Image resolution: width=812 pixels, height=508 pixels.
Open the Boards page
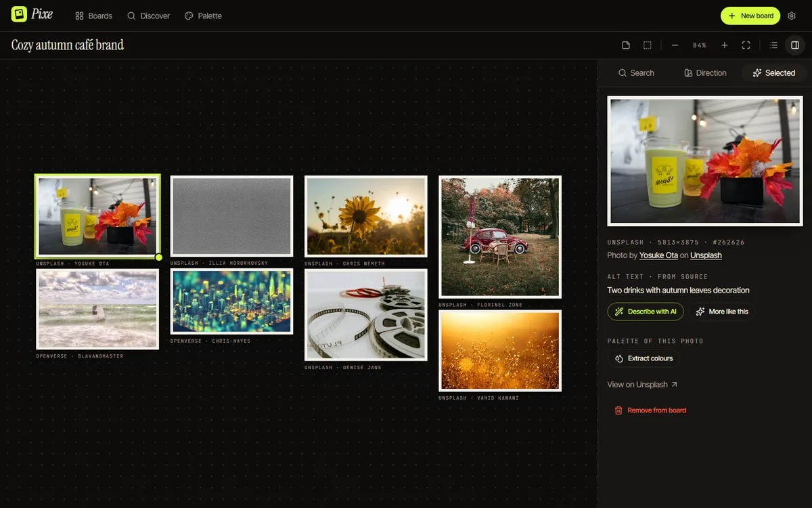[93, 16]
